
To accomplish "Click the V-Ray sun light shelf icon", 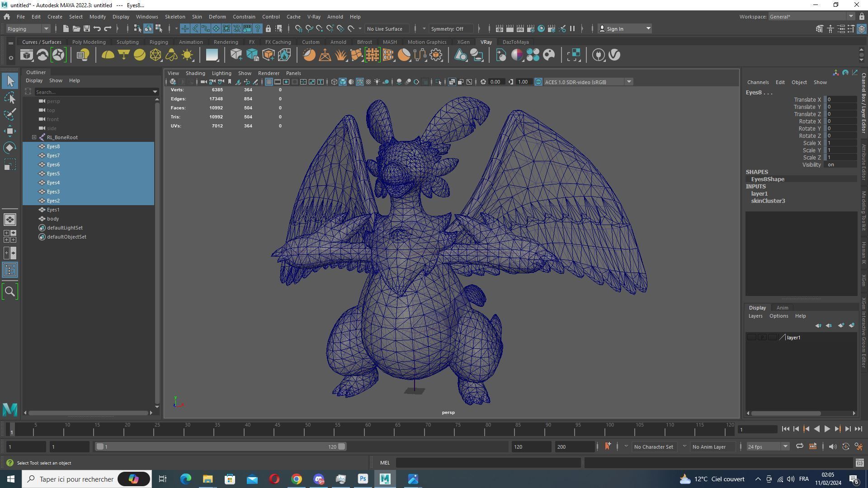I will point(187,55).
